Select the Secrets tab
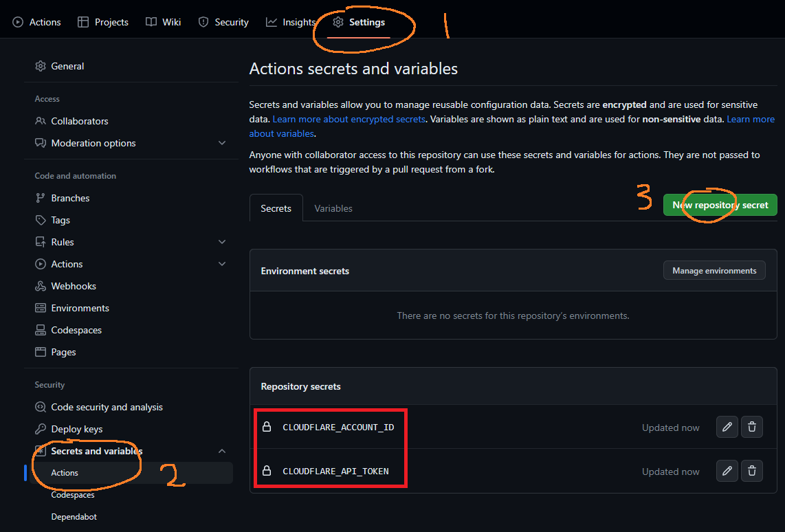This screenshot has width=785, height=532. pyautogui.click(x=276, y=208)
